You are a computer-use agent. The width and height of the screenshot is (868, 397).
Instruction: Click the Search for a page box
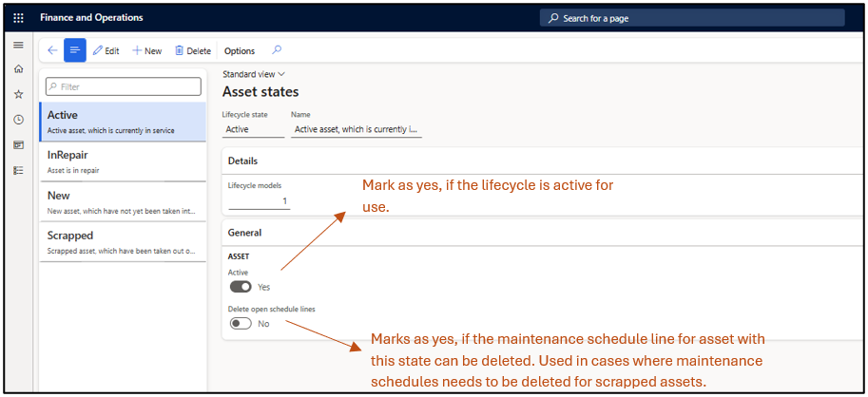tap(692, 18)
